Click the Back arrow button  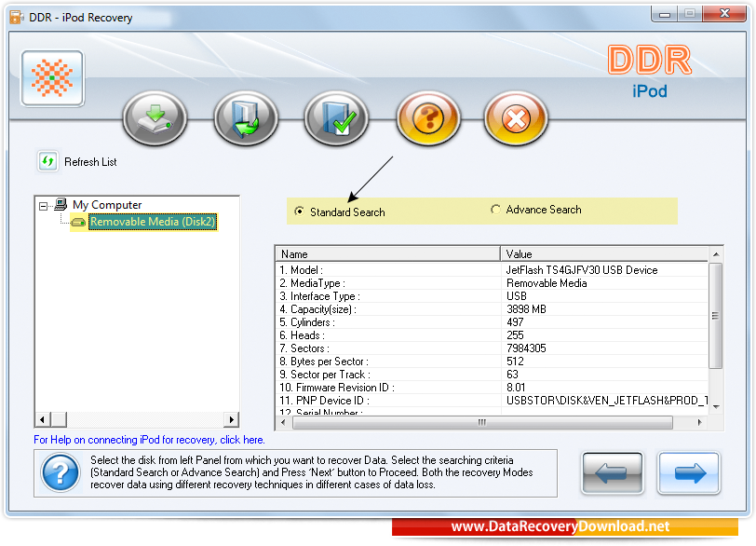point(613,473)
